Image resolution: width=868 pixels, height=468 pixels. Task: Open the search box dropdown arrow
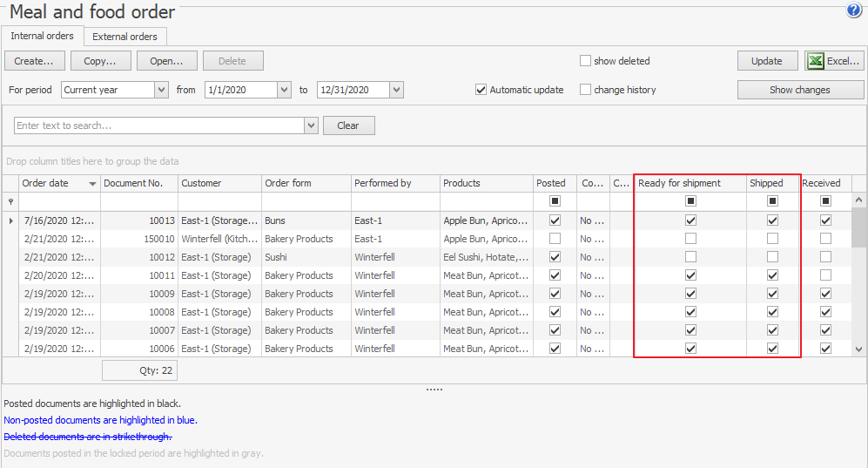pos(312,125)
